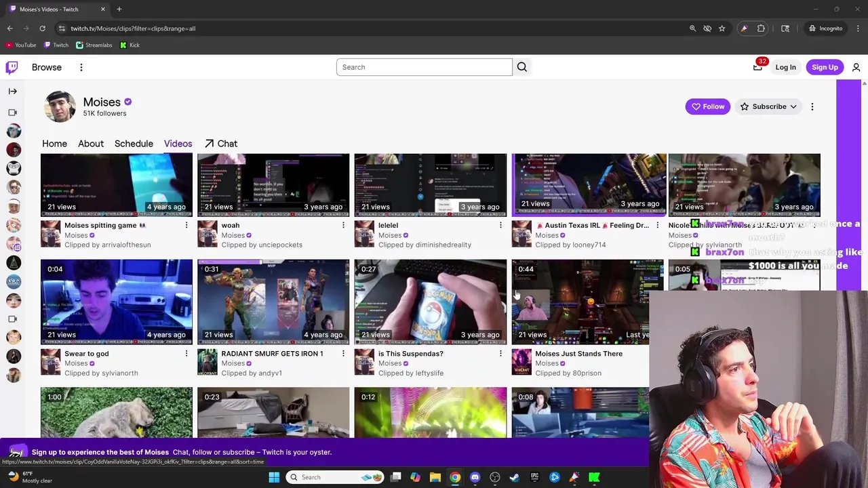Screen dimensions: 868x488
Task: Open the 'woah' clip title
Action: coord(231,225)
